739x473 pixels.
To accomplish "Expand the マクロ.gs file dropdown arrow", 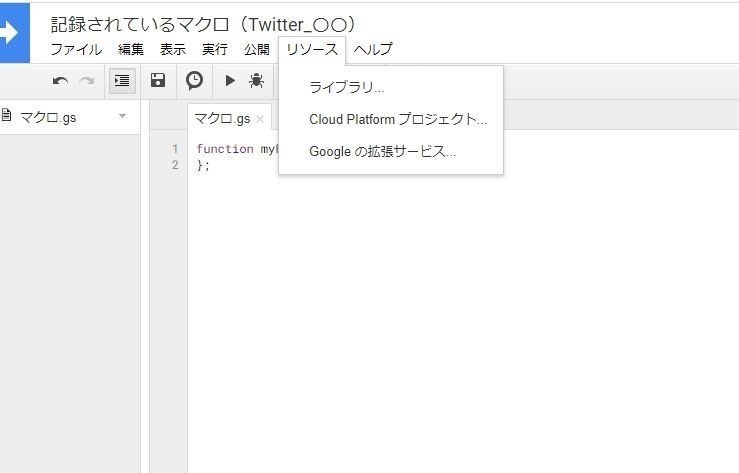I will [123, 116].
